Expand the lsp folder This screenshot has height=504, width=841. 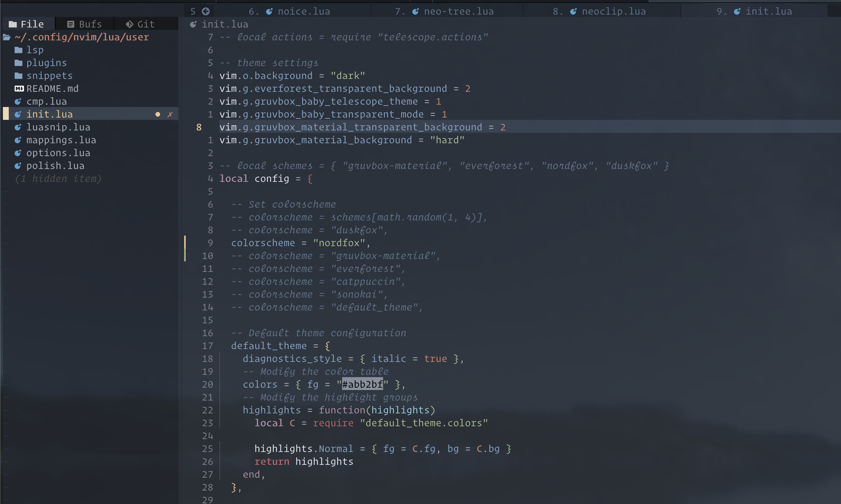pyautogui.click(x=35, y=50)
